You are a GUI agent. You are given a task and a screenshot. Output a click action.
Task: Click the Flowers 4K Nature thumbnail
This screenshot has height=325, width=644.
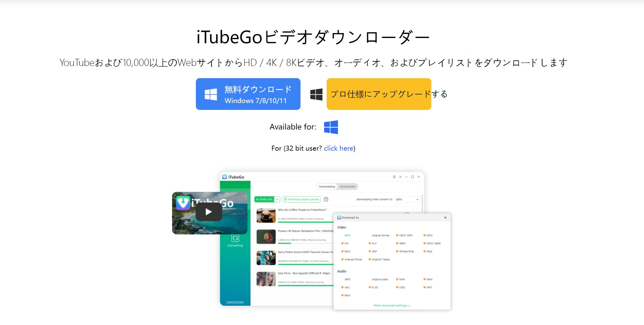266,237
